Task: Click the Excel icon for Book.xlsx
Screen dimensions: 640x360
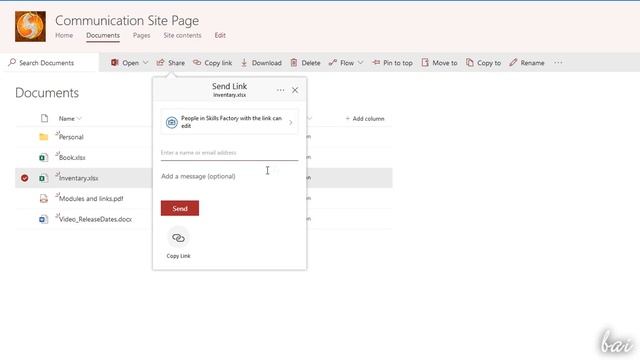Action: click(x=44, y=158)
